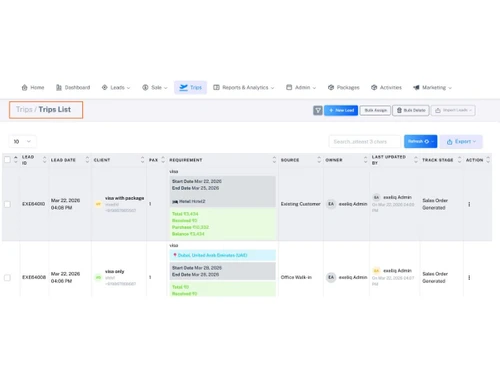This screenshot has width=500, height=375.
Task: Expand the Leads menu
Action: point(116,88)
